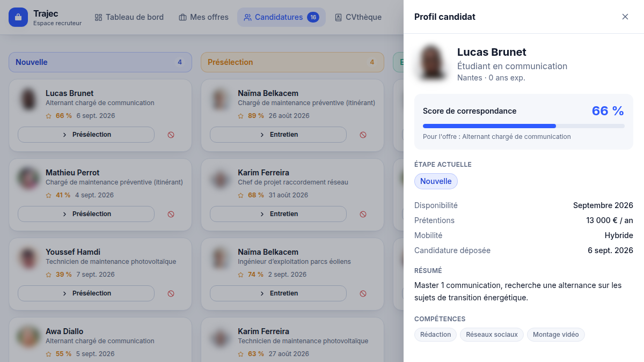Click the Présélection column count 4
Viewport: 644px width, 362px height.
coord(372,62)
